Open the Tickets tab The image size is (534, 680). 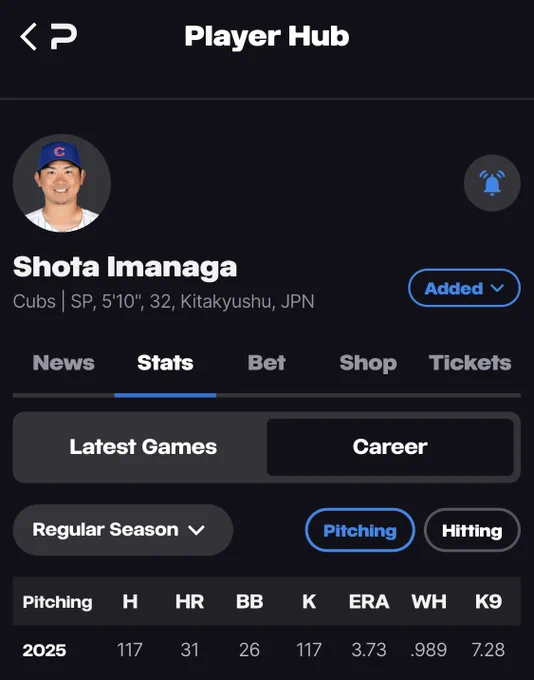470,363
